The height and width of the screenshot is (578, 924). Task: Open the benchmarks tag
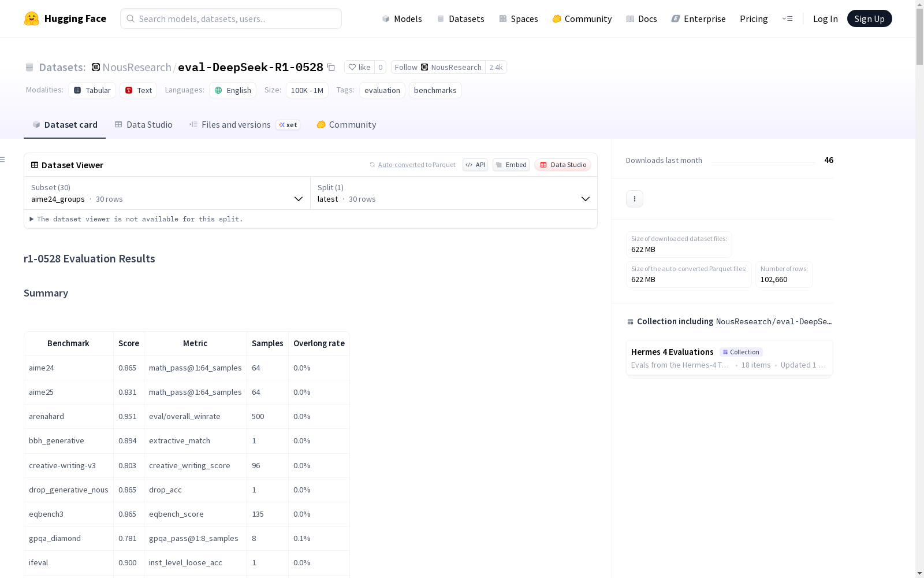(x=435, y=90)
